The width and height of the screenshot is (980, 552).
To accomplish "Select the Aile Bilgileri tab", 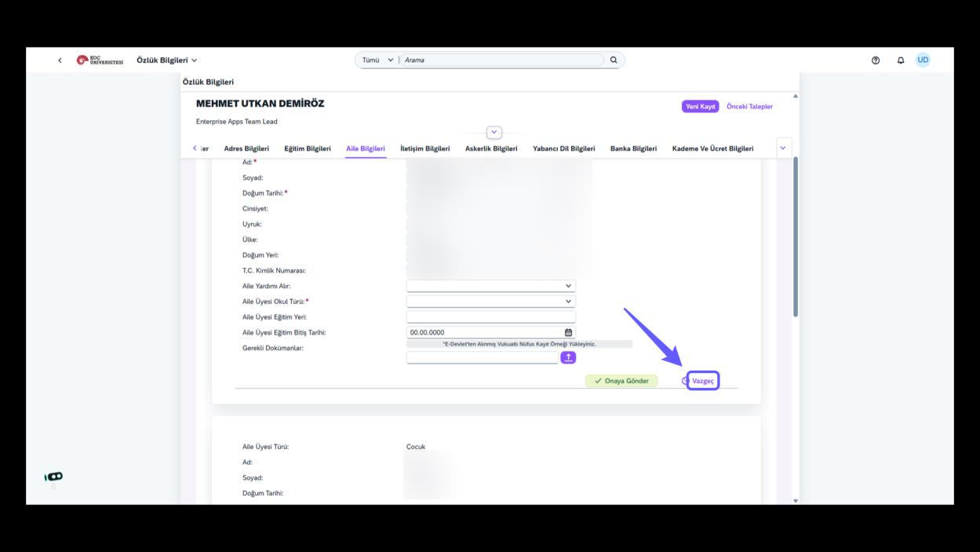I will (x=366, y=148).
